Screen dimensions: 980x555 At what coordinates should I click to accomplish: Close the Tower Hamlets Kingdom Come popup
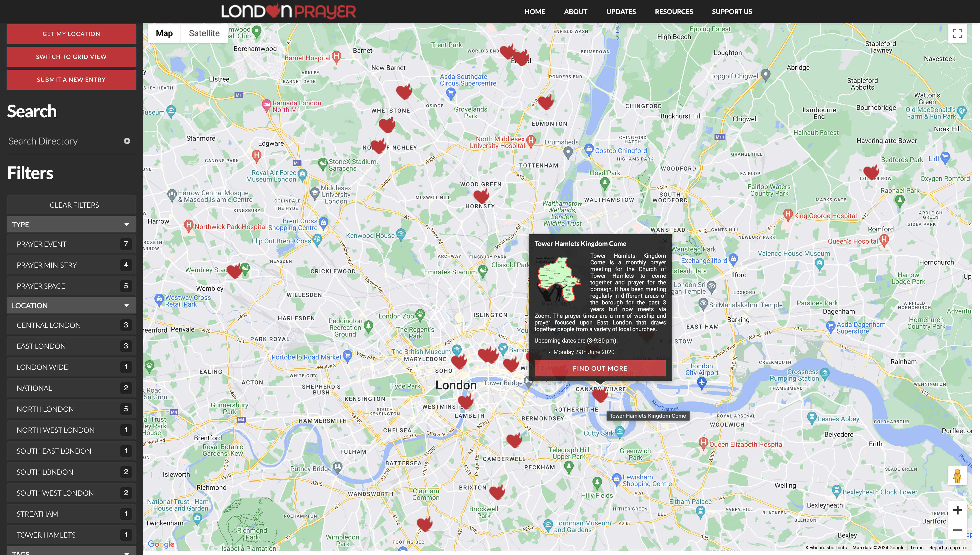pos(665,241)
